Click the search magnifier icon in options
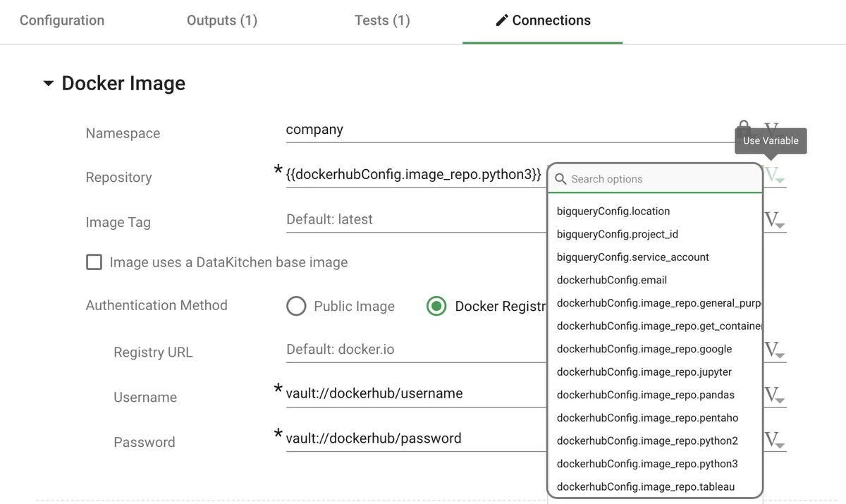The height and width of the screenshot is (504, 846). pos(561,179)
